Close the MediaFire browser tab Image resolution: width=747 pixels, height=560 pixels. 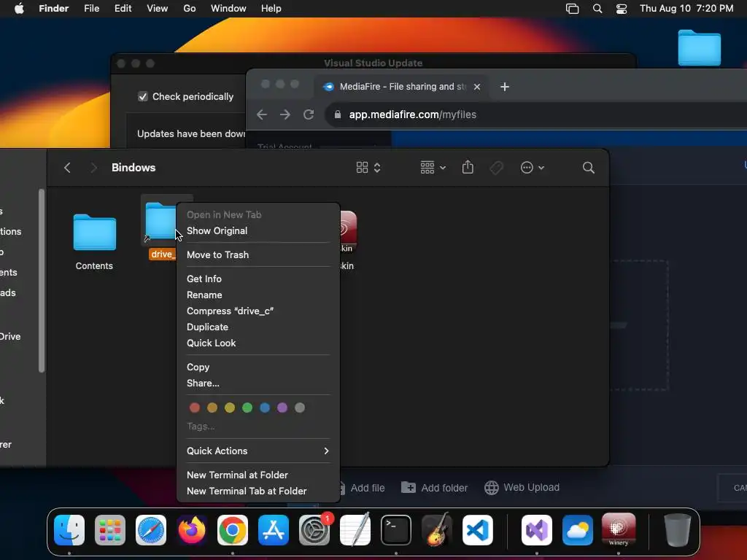pyautogui.click(x=477, y=87)
